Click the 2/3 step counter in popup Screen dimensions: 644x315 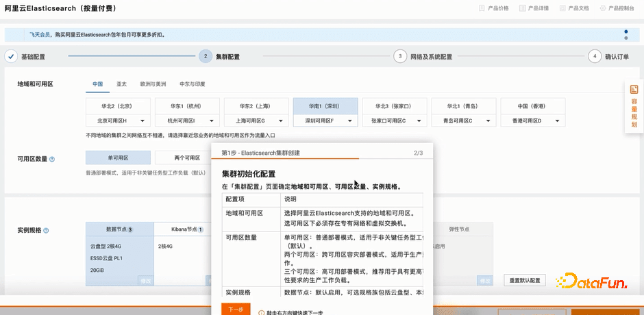[418, 153]
